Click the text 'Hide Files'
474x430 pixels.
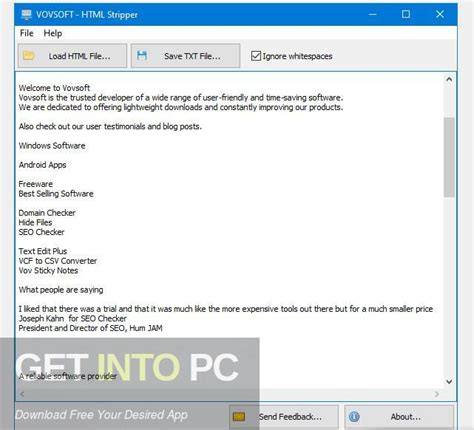tap(35, 222)
